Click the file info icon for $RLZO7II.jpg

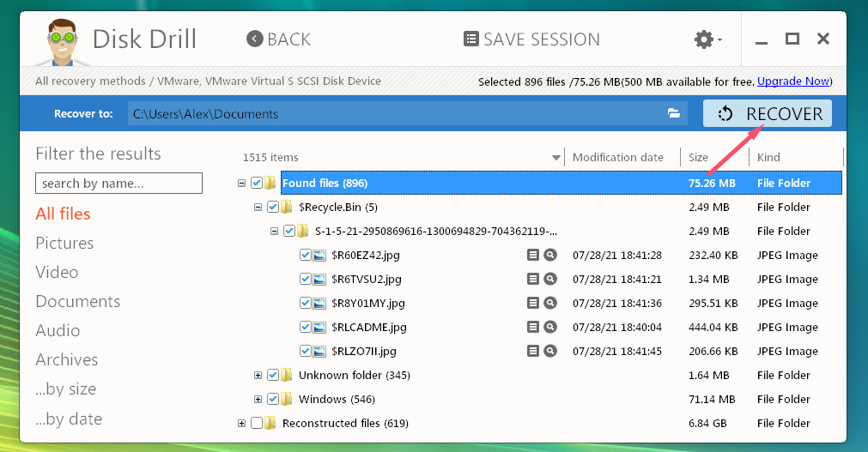coord(533,351)
